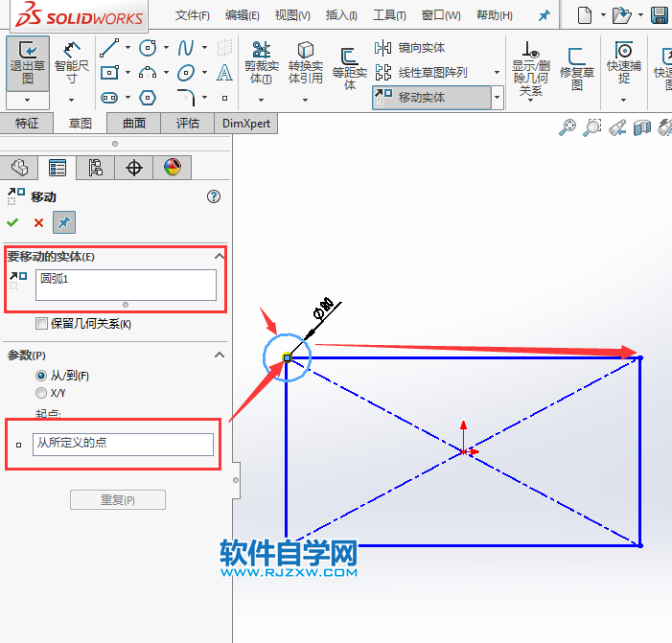
Task: Click the 转换实体引用 convert entities icon
Action: (x=305, y=62)
